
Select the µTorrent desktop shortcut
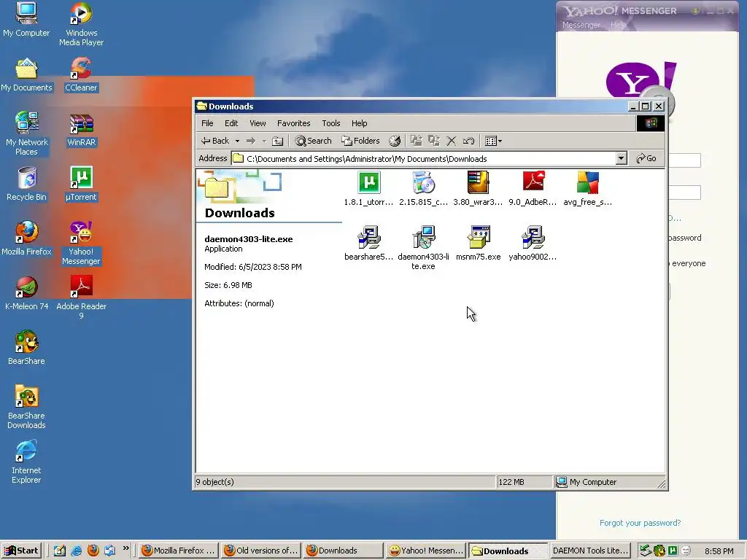[81, 184]
